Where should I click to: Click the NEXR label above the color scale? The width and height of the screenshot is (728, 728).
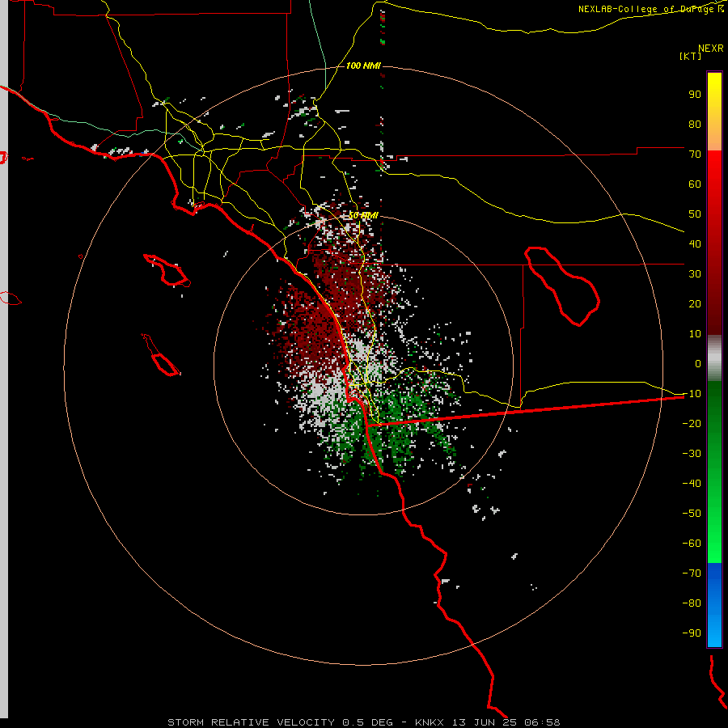[x=711, y=49]
